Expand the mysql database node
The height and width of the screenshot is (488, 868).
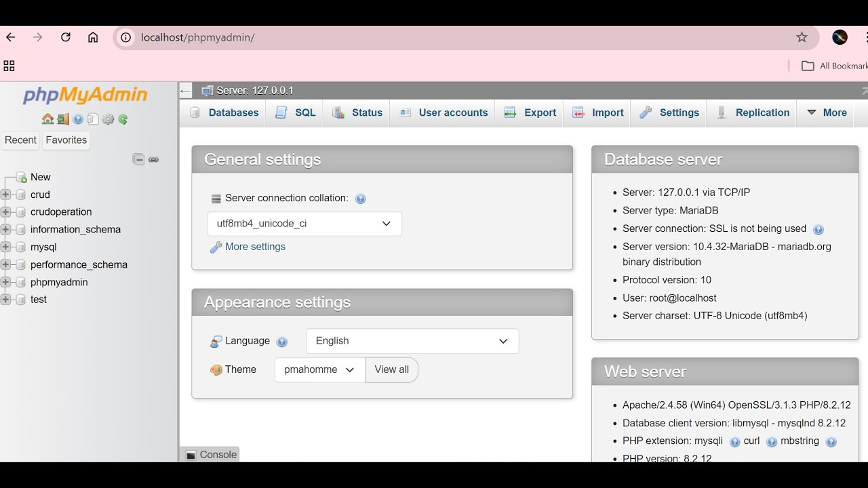(x=6, y=247)
